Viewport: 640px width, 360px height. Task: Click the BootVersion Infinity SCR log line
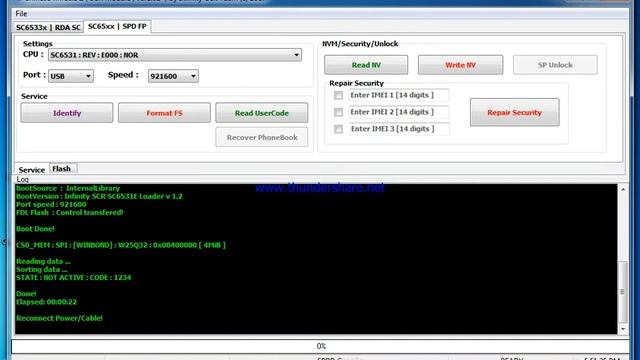[x=99, y=196]
